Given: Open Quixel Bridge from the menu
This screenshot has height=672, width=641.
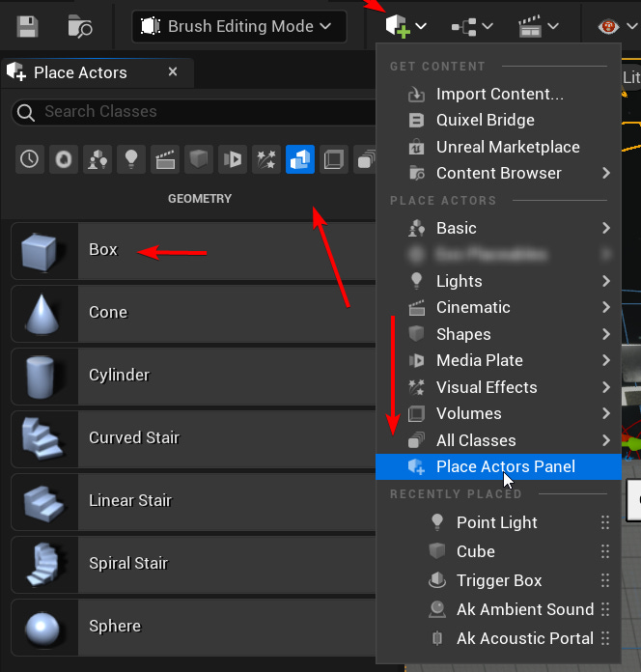Looking at the screenshot, I should pos(498,120).
